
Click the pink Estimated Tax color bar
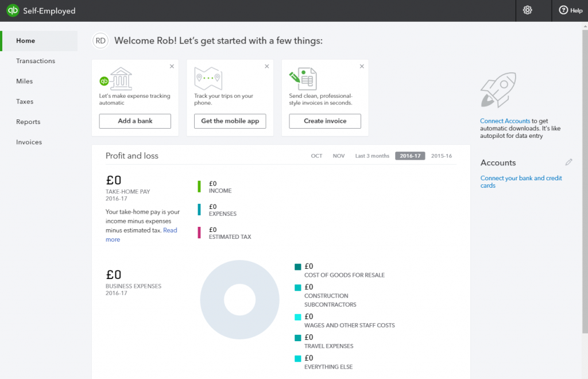pos(199,233)
